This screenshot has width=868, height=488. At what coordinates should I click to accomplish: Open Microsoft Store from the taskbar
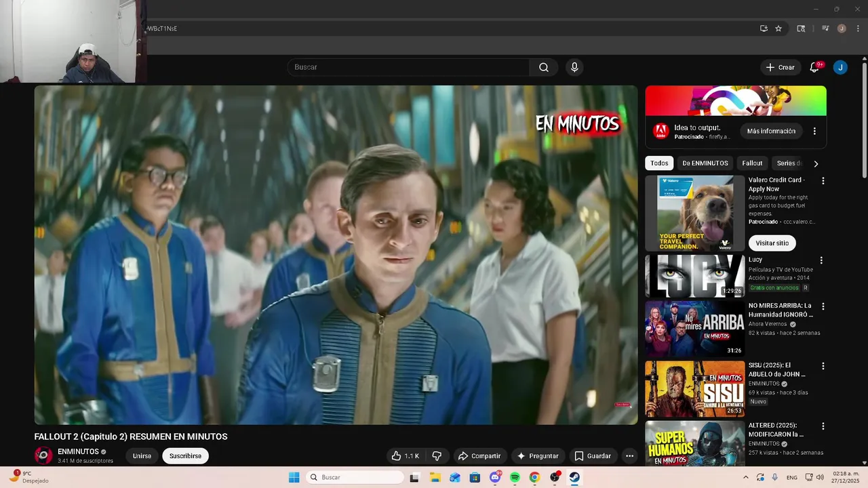click(x=475, y=477)
